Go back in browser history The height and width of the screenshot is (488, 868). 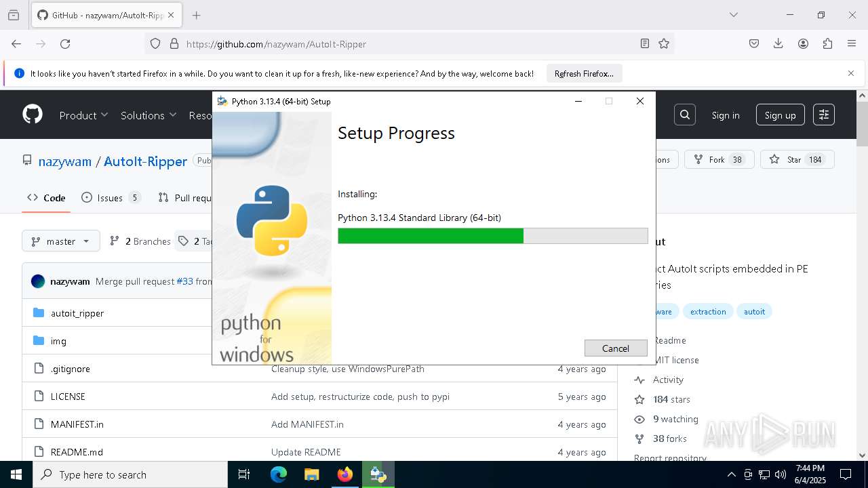click(x=16, y=43)
